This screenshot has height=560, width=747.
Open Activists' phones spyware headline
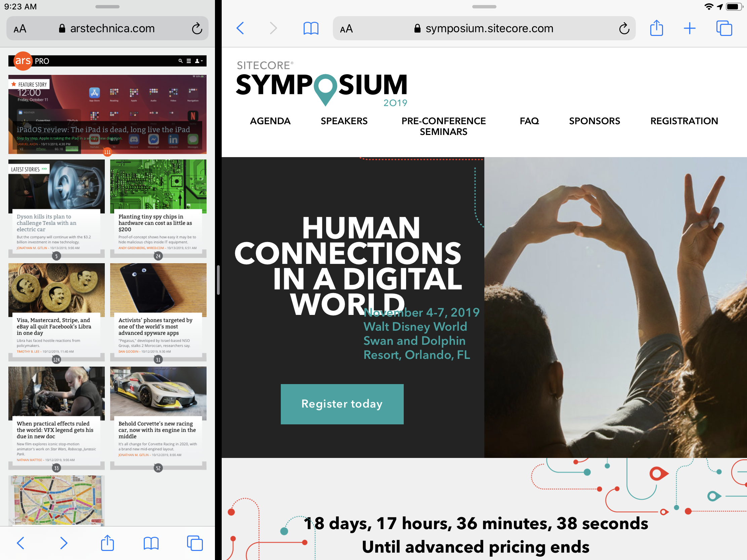pos(155,326)
